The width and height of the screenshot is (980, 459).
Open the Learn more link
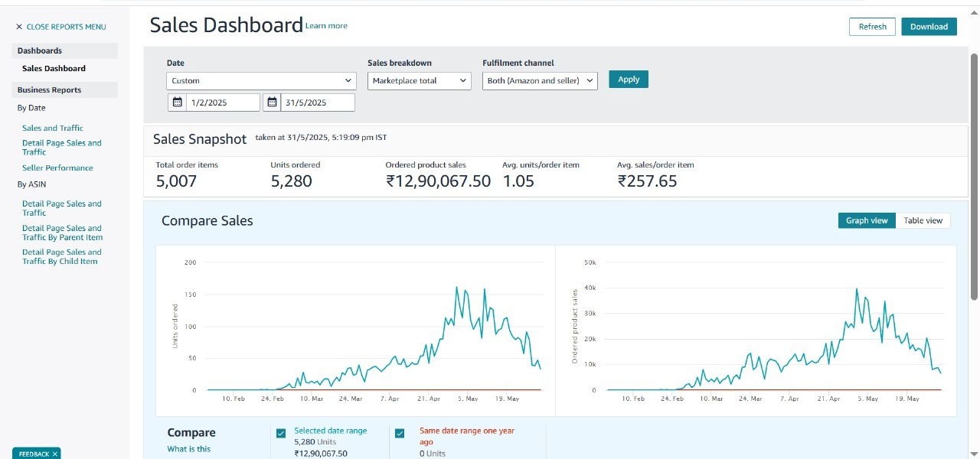[x=326, y=26]
